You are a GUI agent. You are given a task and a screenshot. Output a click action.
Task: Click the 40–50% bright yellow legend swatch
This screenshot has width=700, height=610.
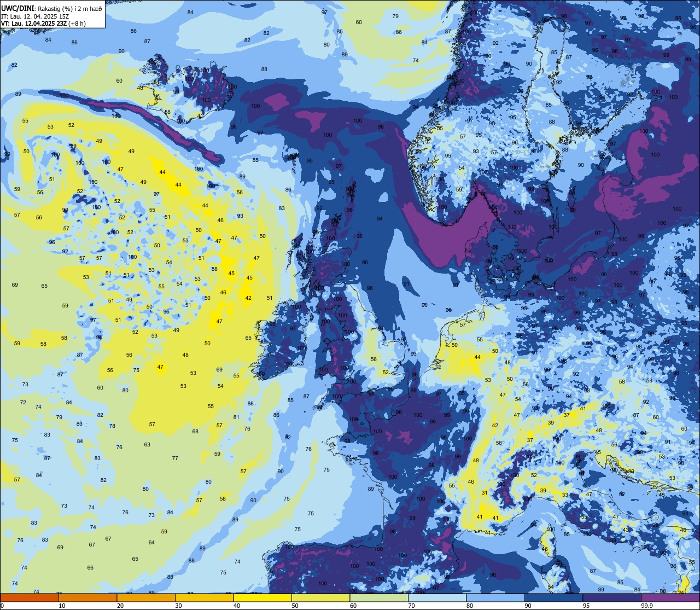click(262, 598)
